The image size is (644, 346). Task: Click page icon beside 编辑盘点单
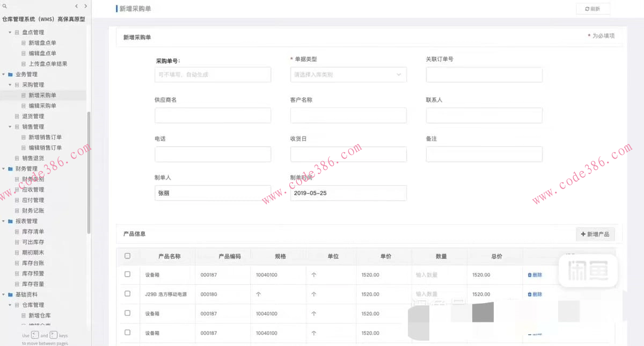[24, 53]
